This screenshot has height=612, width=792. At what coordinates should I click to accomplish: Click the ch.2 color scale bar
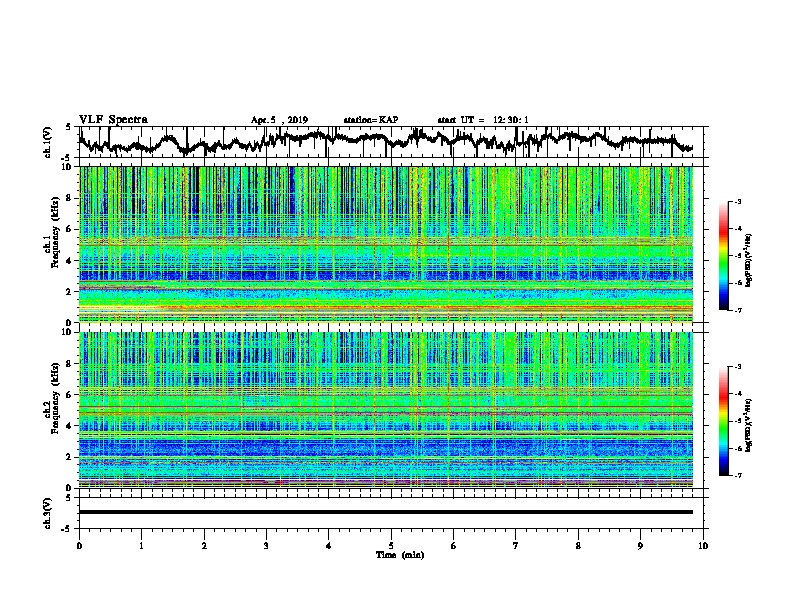[x=723, y=421]
